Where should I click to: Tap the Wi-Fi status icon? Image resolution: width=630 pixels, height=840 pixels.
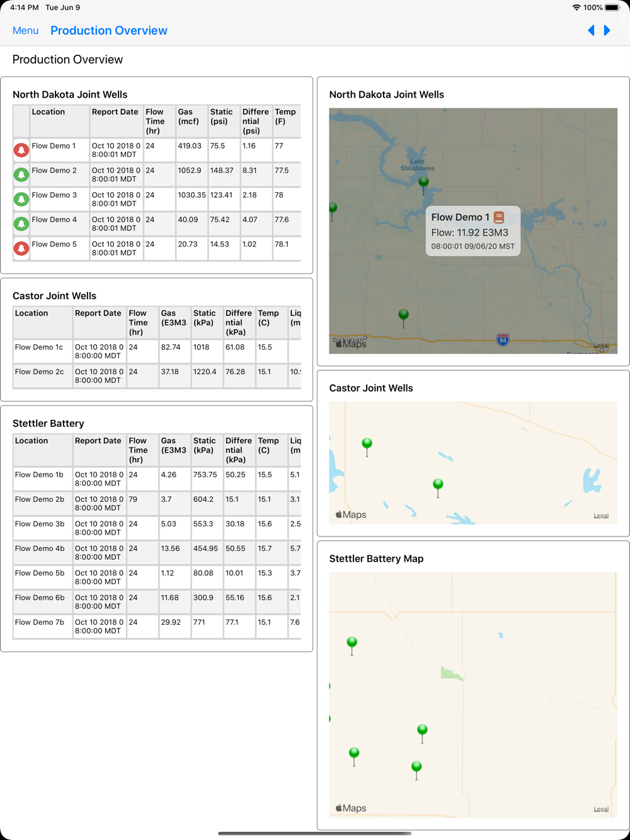tap(576, 8)
